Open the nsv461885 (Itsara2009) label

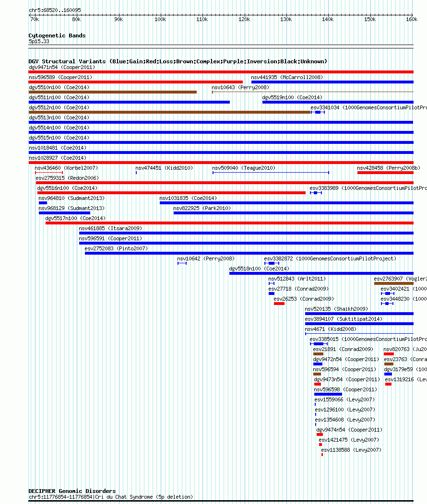click(110, 228)
